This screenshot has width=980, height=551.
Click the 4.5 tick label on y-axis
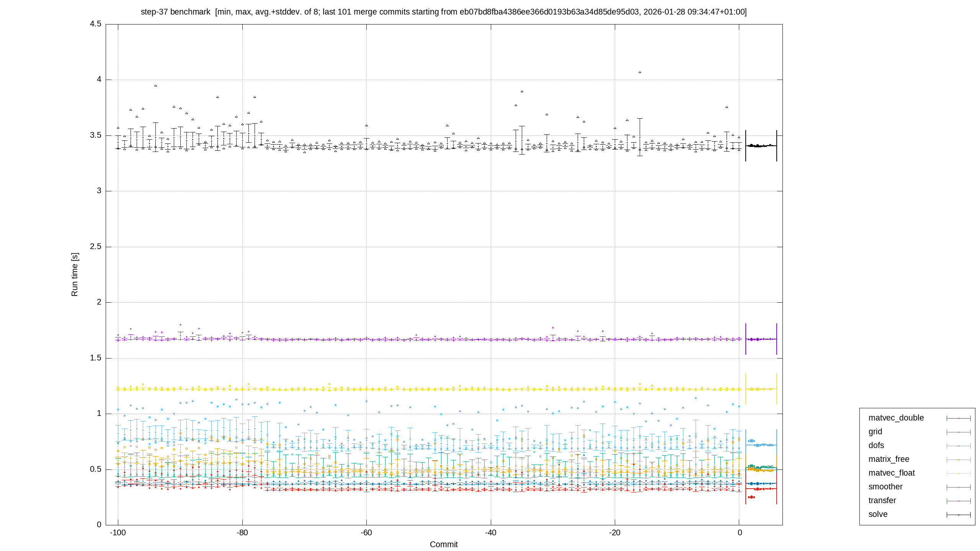(96, 24)
